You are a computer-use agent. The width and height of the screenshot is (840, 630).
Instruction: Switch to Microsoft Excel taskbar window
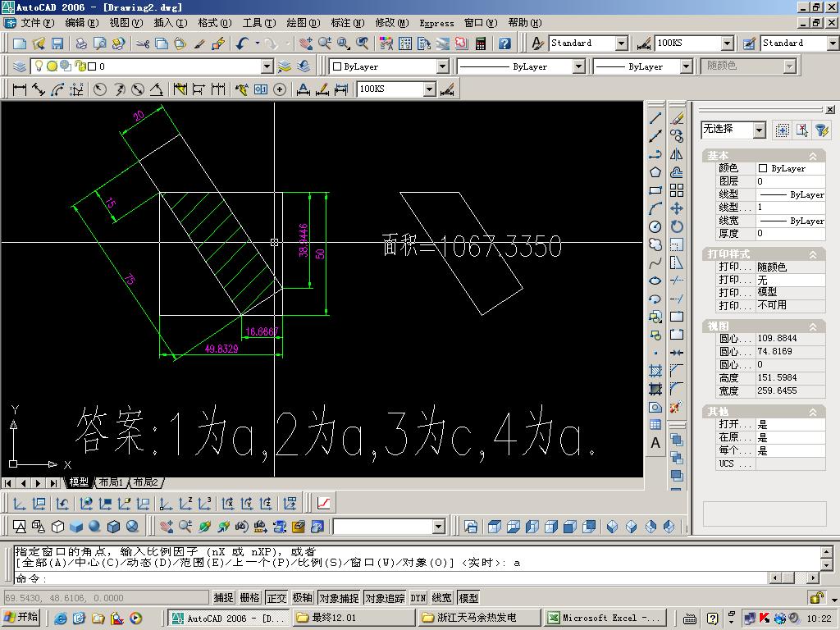coord(604,618)
